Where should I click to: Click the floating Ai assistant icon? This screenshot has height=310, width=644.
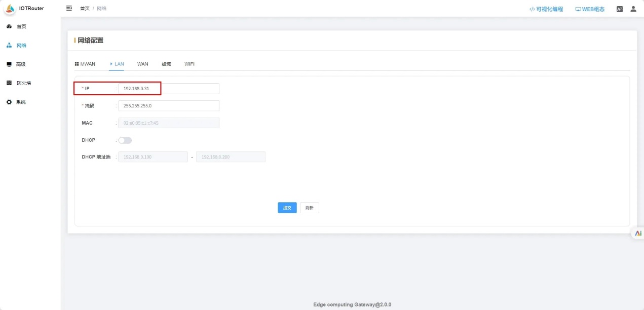pyautogui.click(x=638, y=234)
